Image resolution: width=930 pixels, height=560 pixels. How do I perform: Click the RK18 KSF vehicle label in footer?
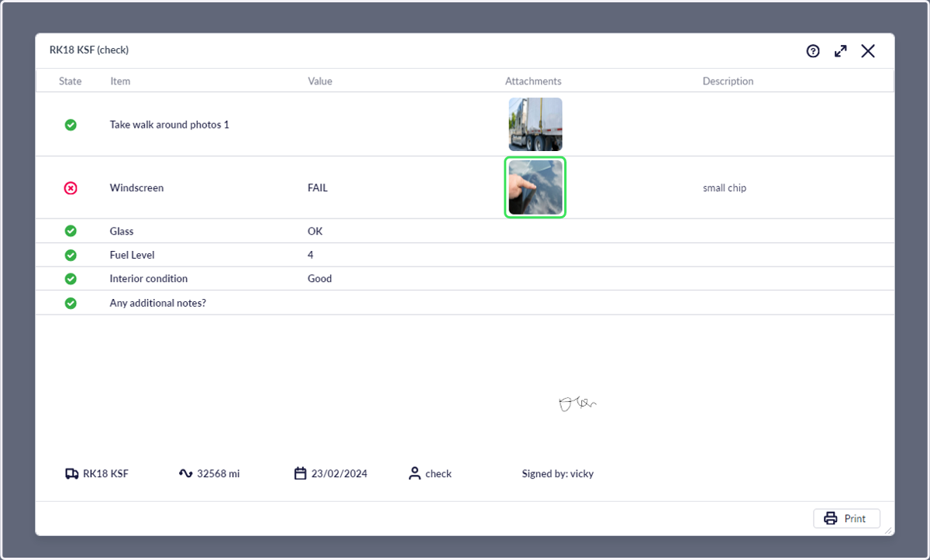(106, 473)
